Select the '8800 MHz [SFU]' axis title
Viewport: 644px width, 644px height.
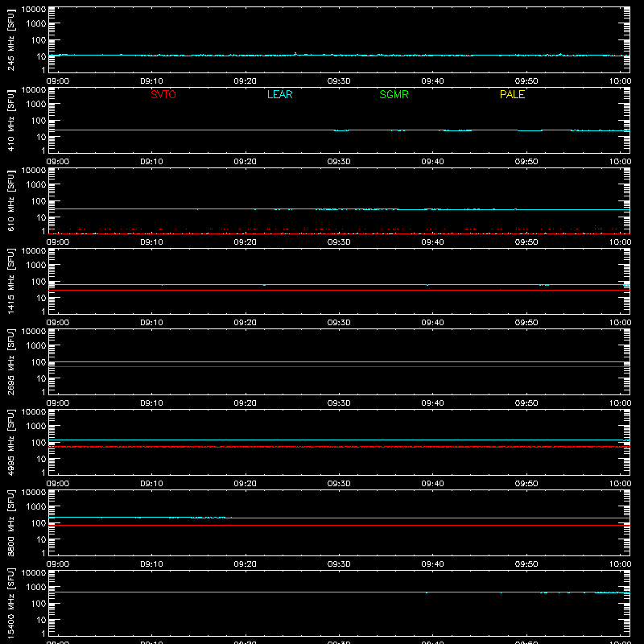pos(10,522)
